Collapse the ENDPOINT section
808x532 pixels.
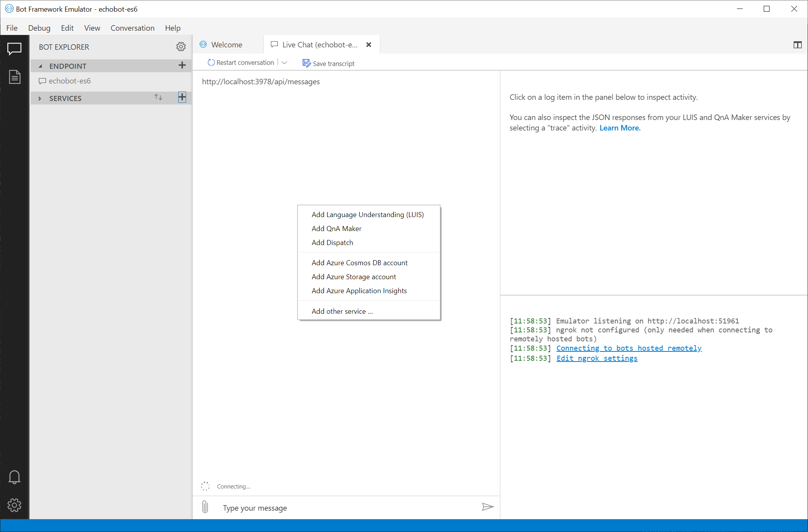40,66
